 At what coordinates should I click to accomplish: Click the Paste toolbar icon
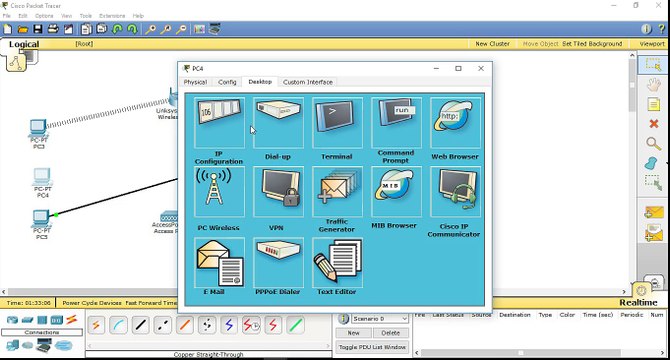(x=102, y=29)
